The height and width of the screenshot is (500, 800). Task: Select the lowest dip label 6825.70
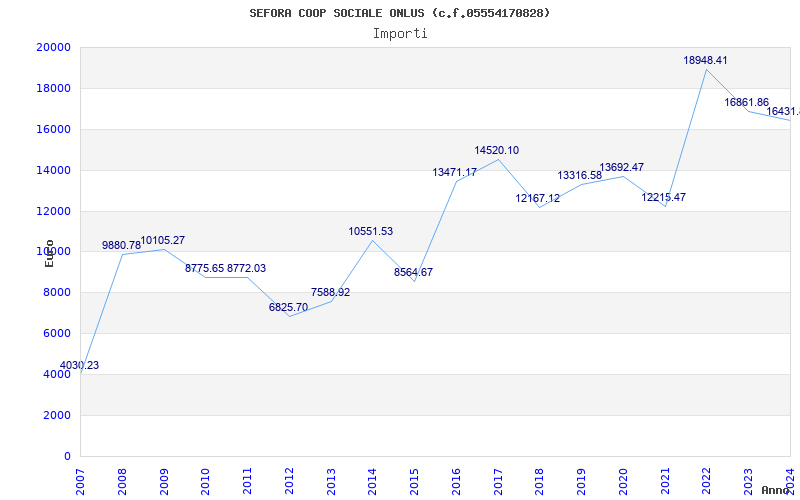(288, 308)
